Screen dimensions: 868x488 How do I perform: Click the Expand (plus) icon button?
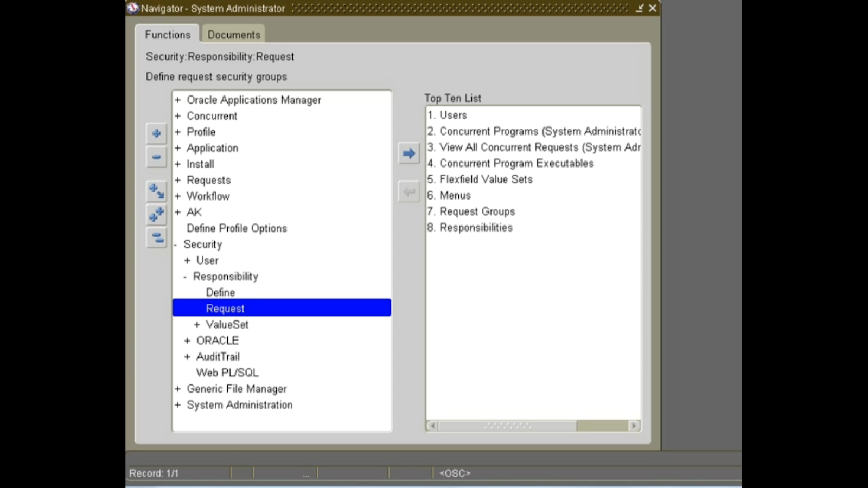click(156, 133)
